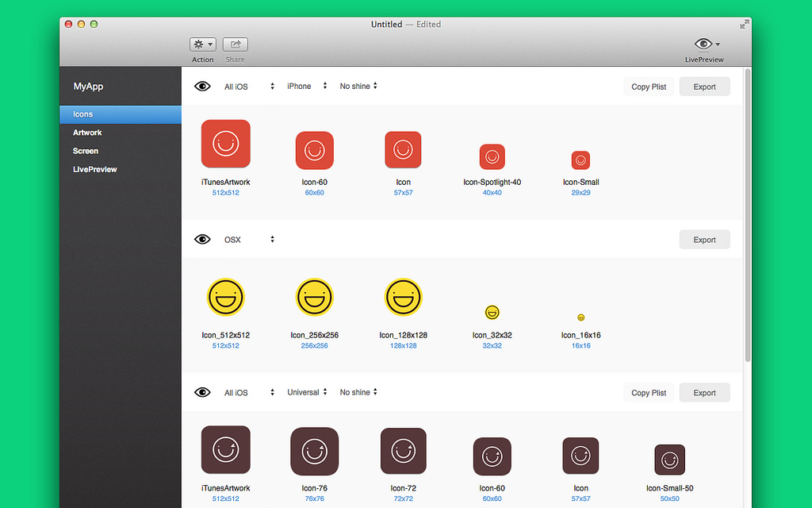Open the Universal device dropdown

[307, 392]
